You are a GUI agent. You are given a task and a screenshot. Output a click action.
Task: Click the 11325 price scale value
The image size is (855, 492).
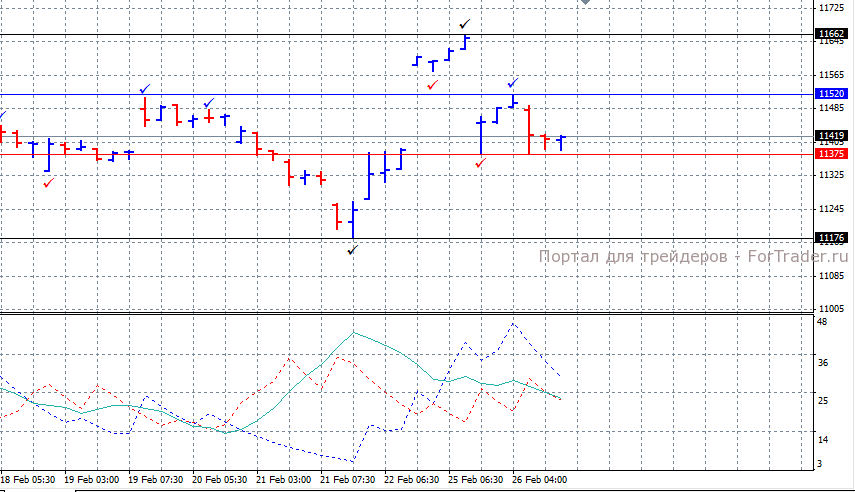click(x=832, y=175)
